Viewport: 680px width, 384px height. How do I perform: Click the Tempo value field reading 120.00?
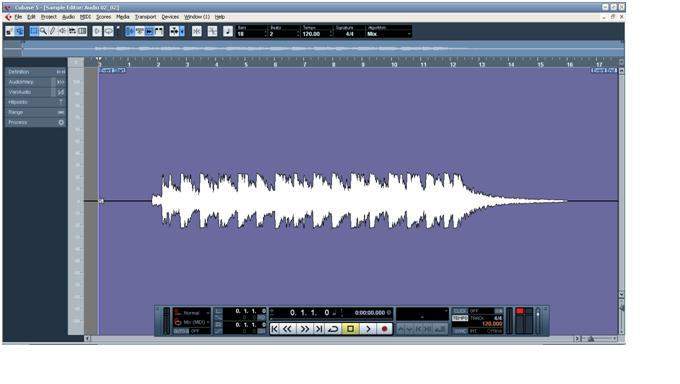click(x=316, y=34)
